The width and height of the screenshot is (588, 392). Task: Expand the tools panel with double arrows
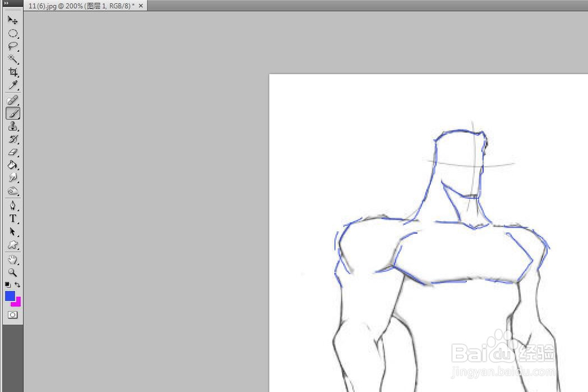point(6,3)
